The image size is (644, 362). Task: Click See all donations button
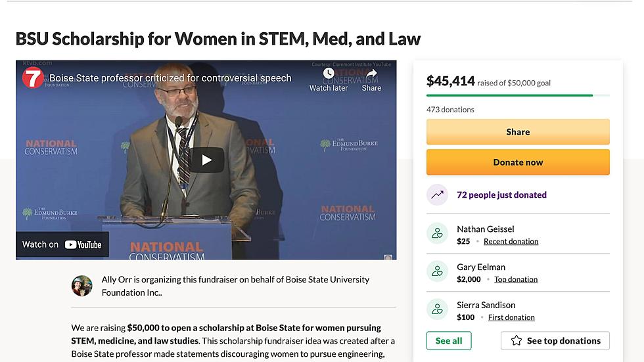tap(449, 341)
